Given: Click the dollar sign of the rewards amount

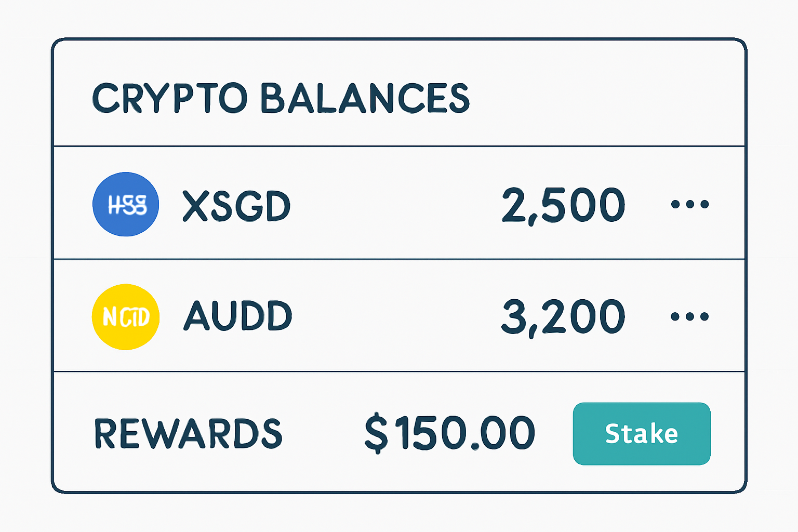Looking at the screenshot, I should (376, 433).
